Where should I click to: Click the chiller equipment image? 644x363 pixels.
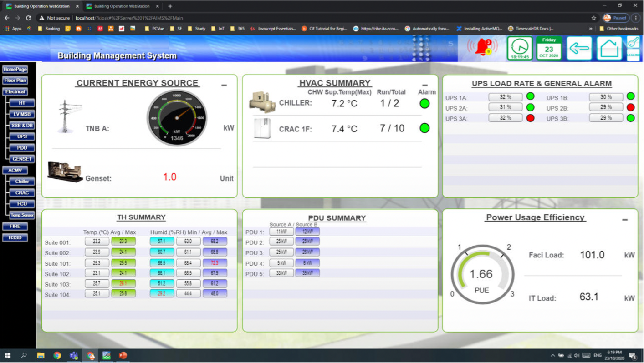tap(262, 102)
